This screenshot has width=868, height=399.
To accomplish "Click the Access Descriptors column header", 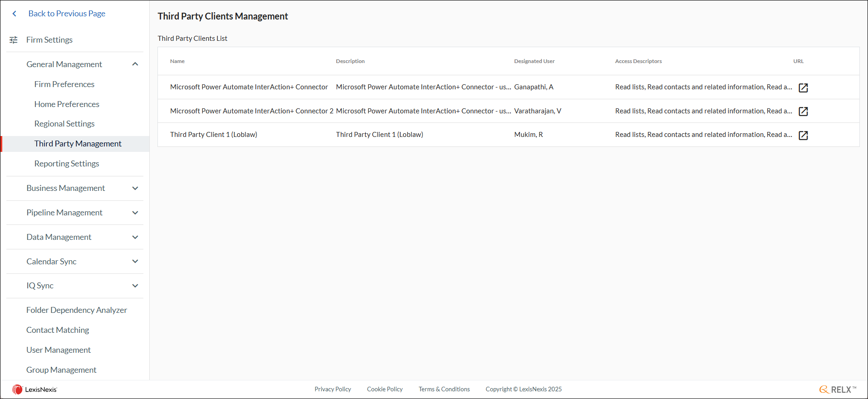I will pyautogui.click(x=638, y=61).
